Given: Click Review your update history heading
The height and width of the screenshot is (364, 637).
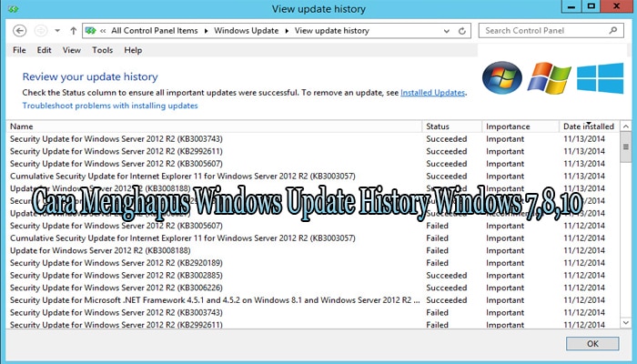Looking at the screenshot, I should tap(90, 76).
